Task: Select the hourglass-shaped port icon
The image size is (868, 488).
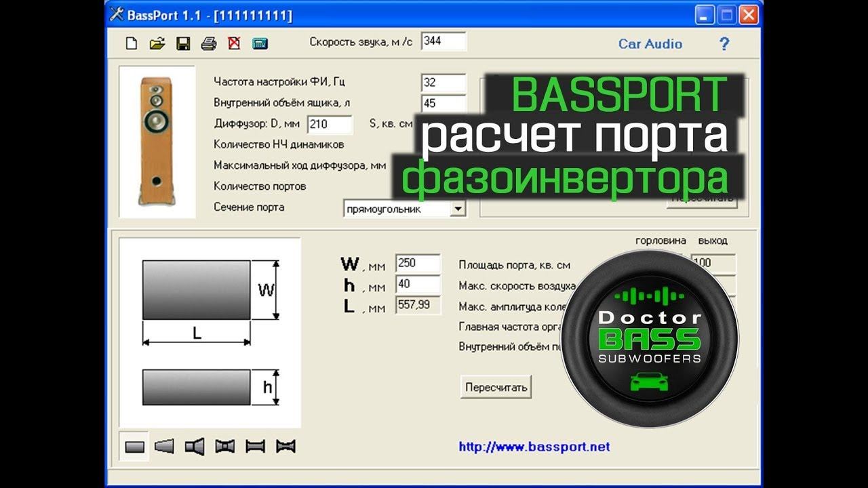Action: pos(285,446)
